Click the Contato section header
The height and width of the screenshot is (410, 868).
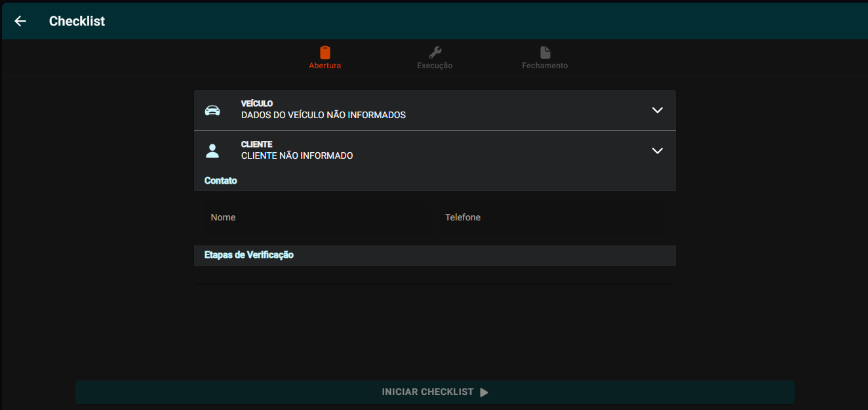pyautogui.click(x=221, y=180)
